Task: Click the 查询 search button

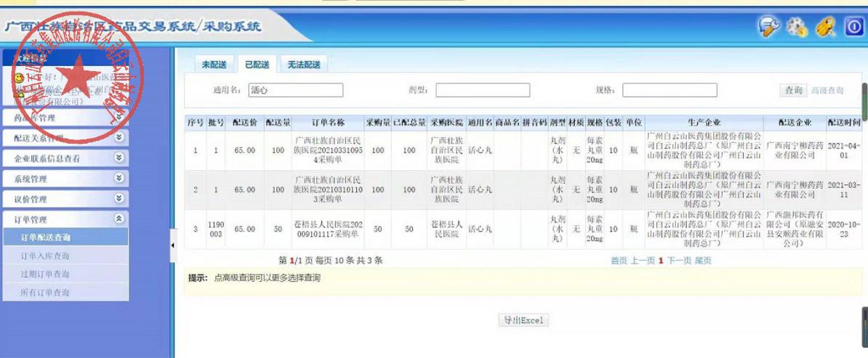Action: (793, 90)
